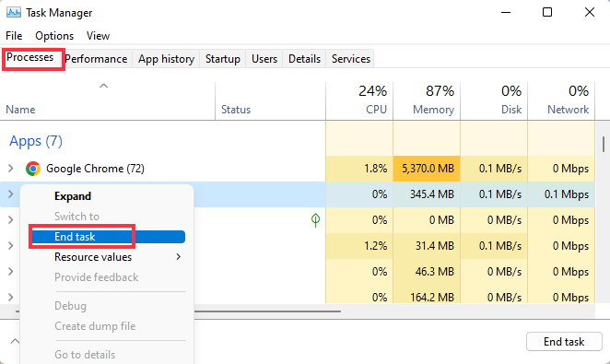Expand the row with 46.3 MB memory
This screenshot has height=364, width=610.
pos(11,271)
